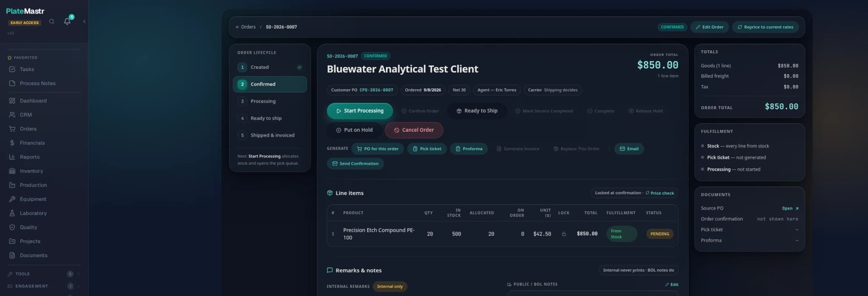Viewport: 868px width, 296px height.
Task: Generate the Proforma document
Action: point(469,148)
